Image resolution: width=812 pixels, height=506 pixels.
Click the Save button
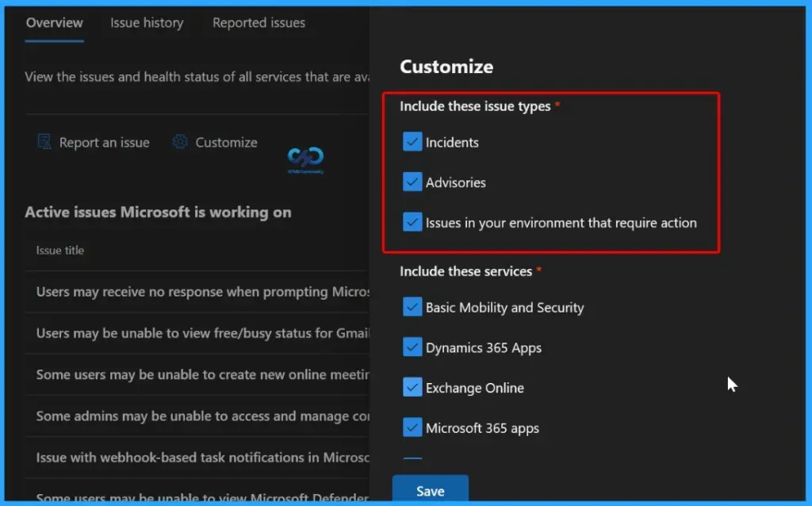[431, 490]
